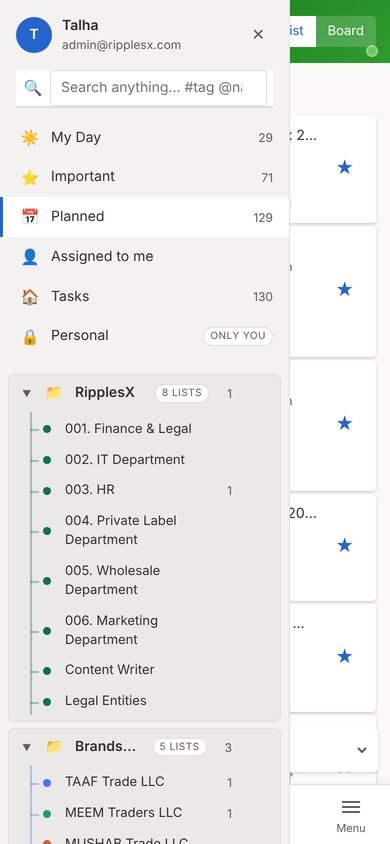
Task: Open the Important list
Action: [145, 177]
